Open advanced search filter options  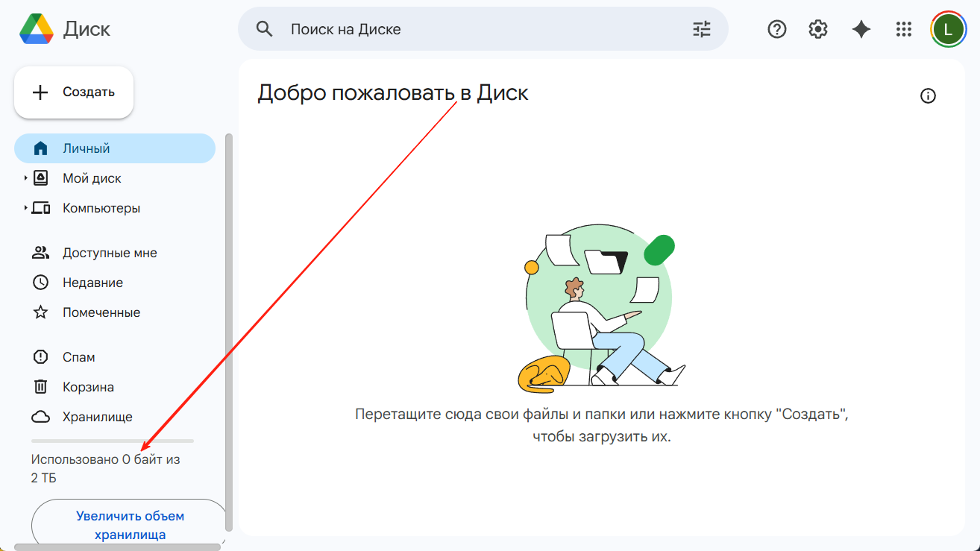pyautogui.click(x=702, y=29)
